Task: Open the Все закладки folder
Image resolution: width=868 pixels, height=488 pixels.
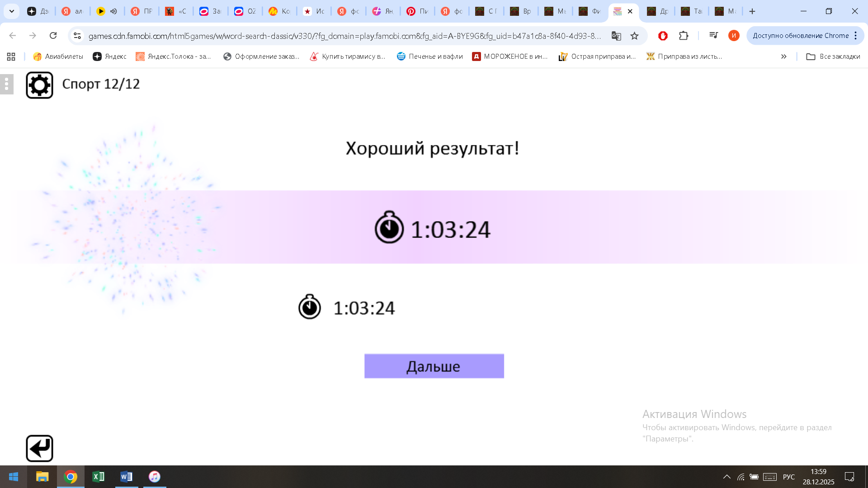Action: [x=833, y=56]
